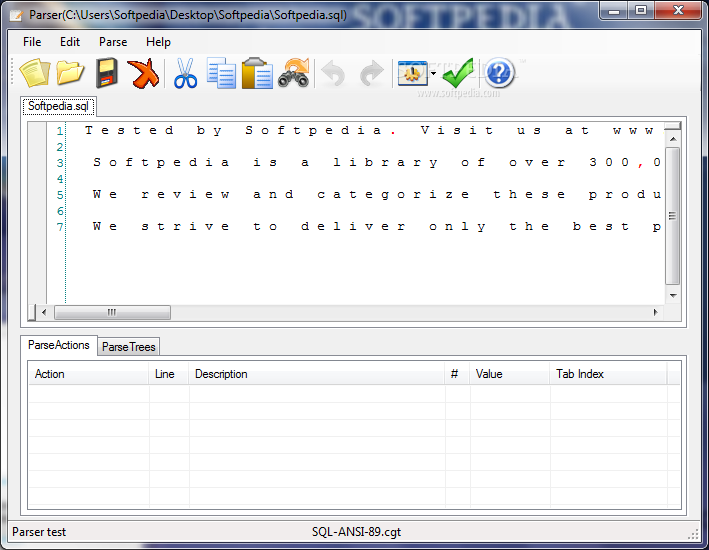Click the editor scroll right arrow

point(655,312)
